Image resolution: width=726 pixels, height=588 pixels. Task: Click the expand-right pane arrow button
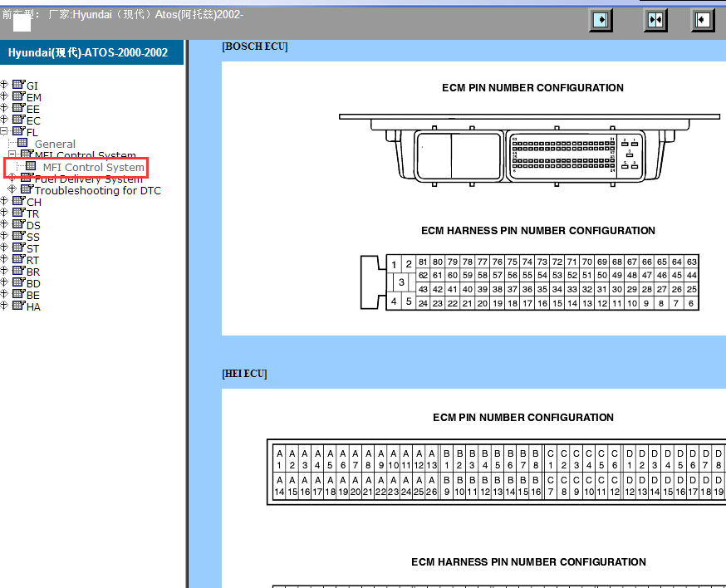click(x=601, y=21)
